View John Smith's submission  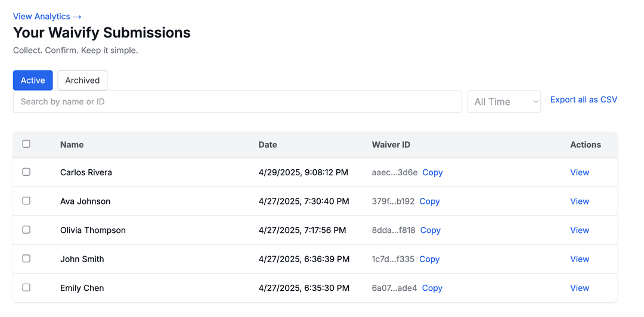(x=580, y=259)
